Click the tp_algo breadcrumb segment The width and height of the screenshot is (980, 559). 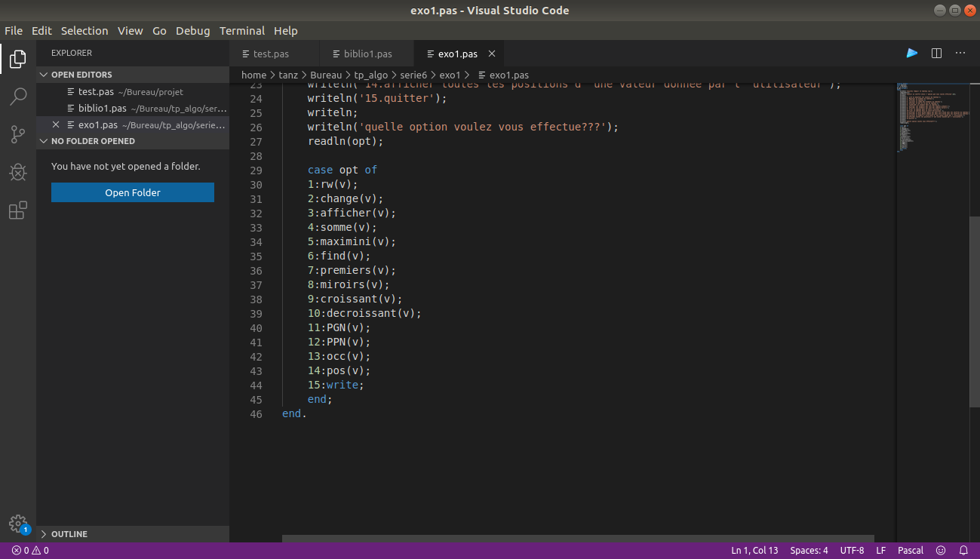[372, 75]
